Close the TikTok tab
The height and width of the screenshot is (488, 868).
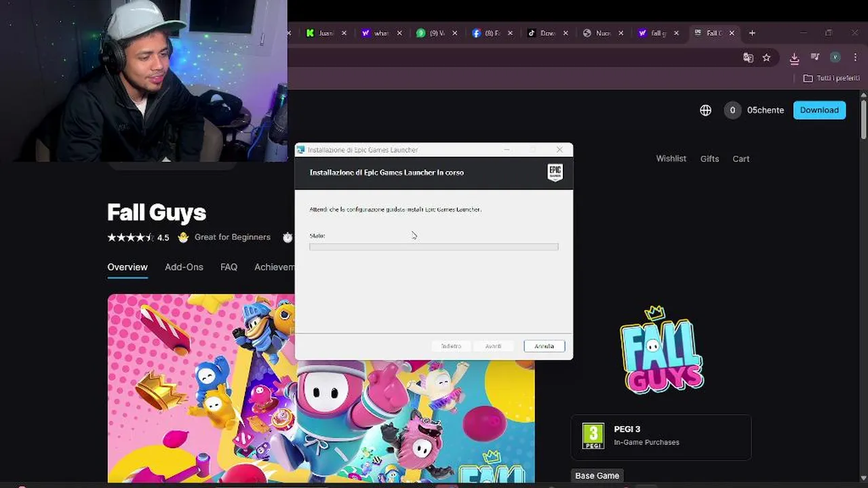[566, 33]
